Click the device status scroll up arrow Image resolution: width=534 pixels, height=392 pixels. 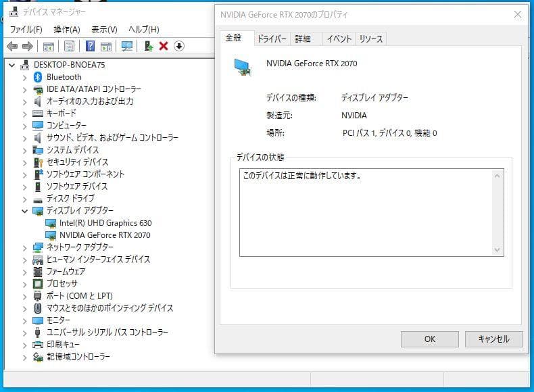pyautogui.click(x=497, y=176)
